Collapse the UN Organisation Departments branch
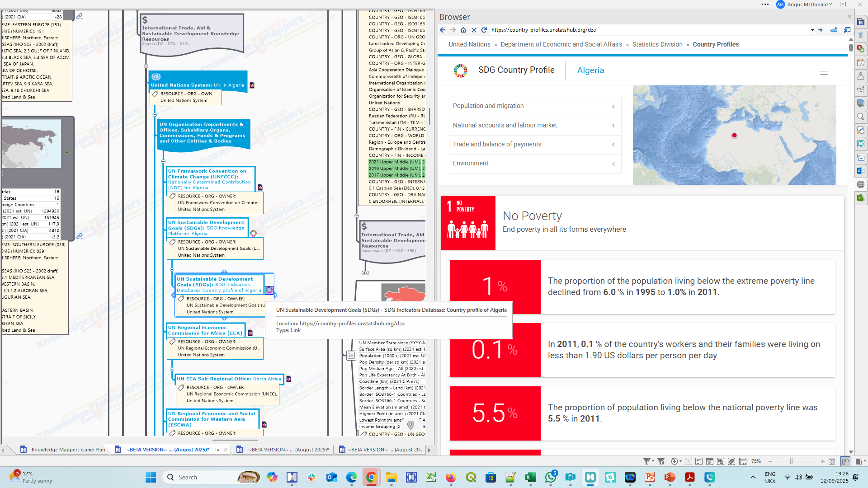 [155, 115]
